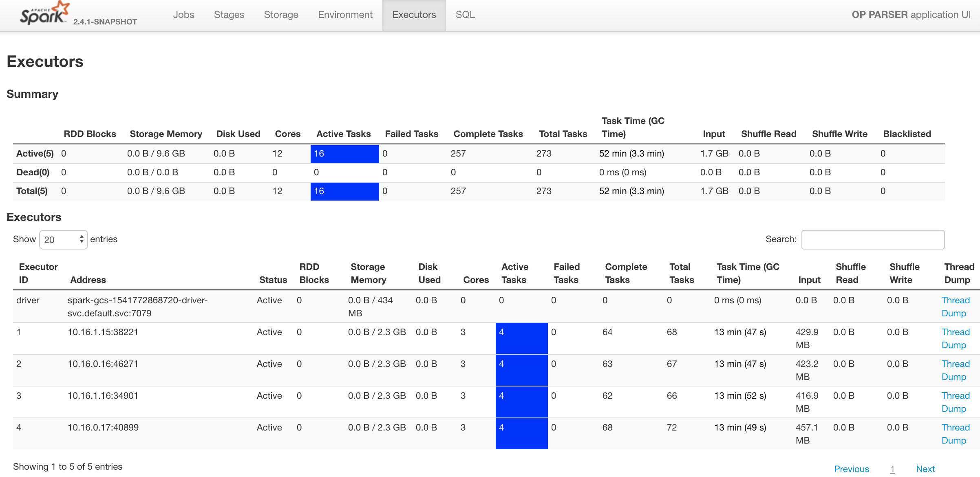Click the blue Active Tasks cell in Total(5) row
The image size is (980, 477).
pos(345,191)
